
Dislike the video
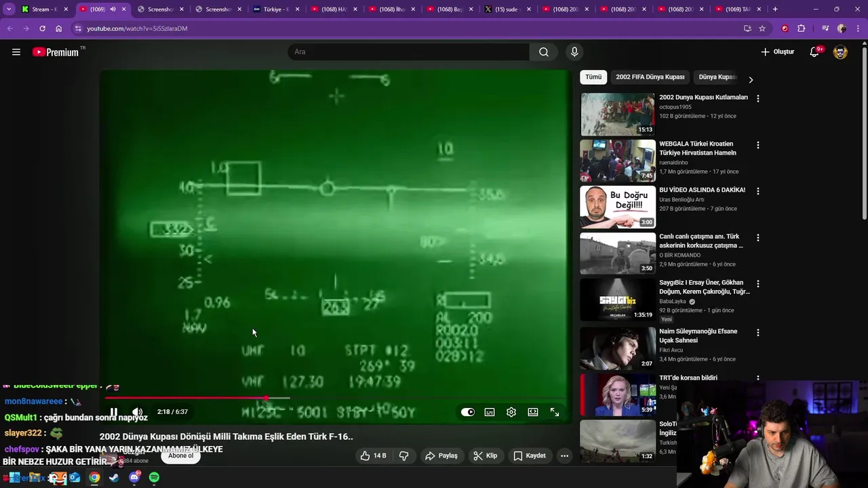pyautogui.click(x=403, y=456)
